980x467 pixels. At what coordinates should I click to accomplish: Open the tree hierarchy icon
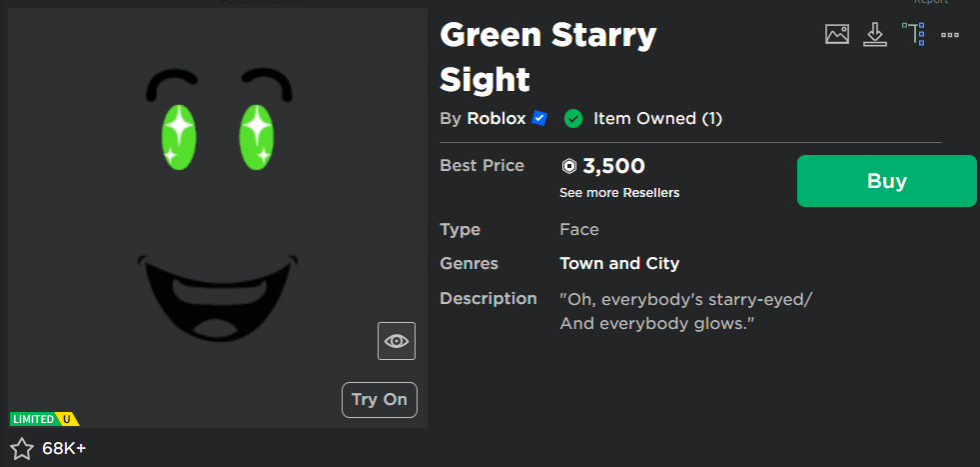[x=913, y=34]
